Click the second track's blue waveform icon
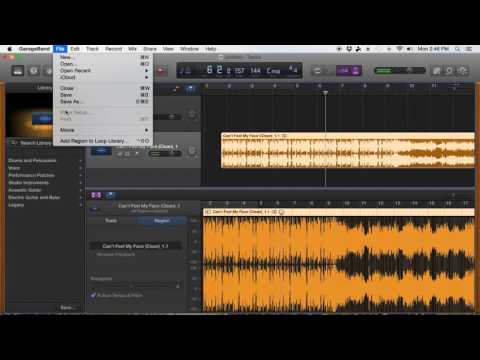480x360 pixels. [101, 151]
